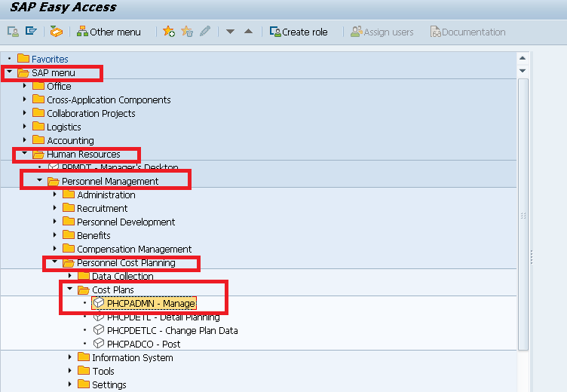Expand the Recruitment folder
567x392 pixels.
click(x=54, y=208)
